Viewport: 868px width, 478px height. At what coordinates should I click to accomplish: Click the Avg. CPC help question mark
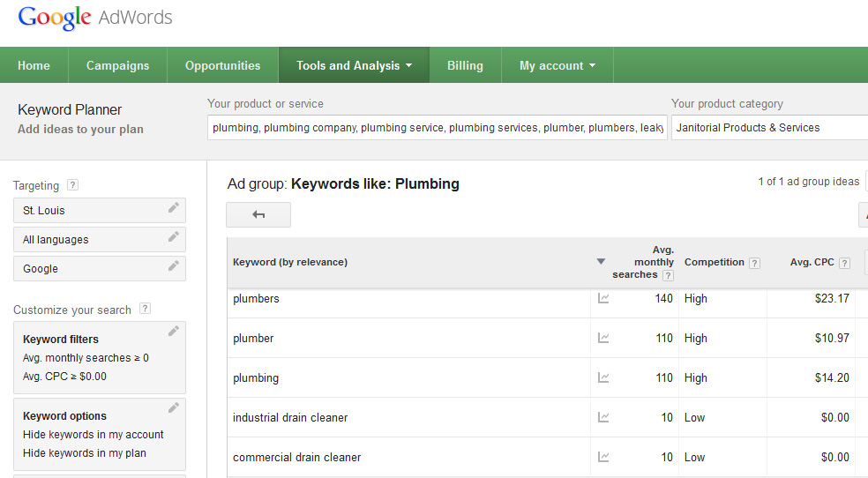tap(844, 263)
